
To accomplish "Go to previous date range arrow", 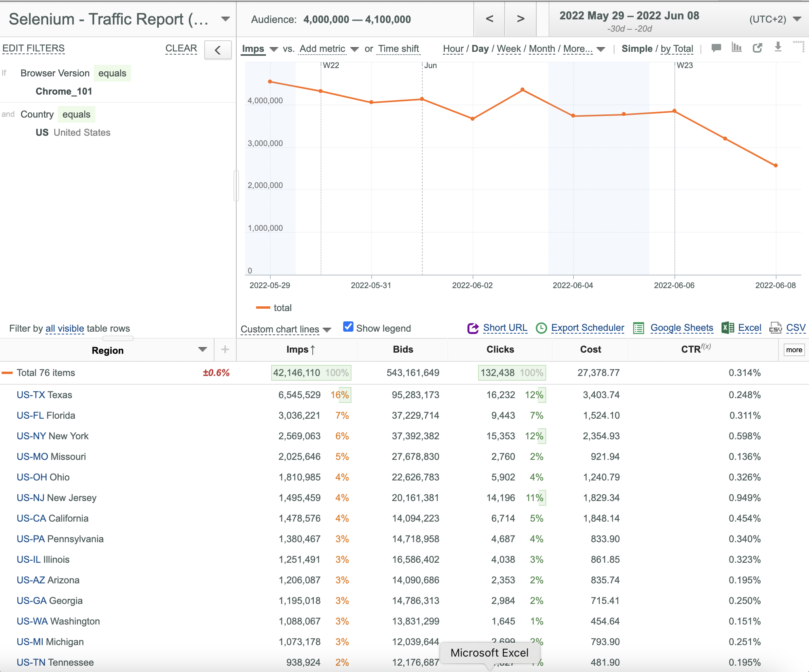I will pos(490,19).
